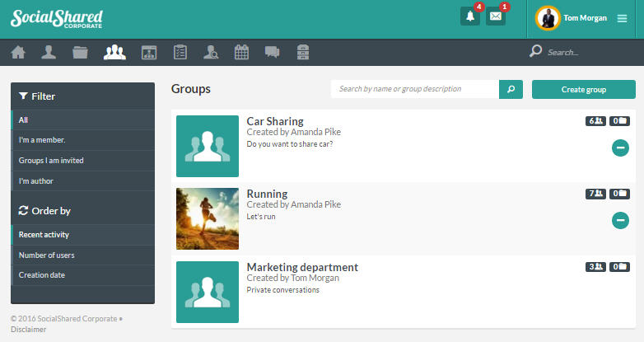Submit group search with magnifier button
This screenshot has height=342, width=644.
[x=511, y=89]
